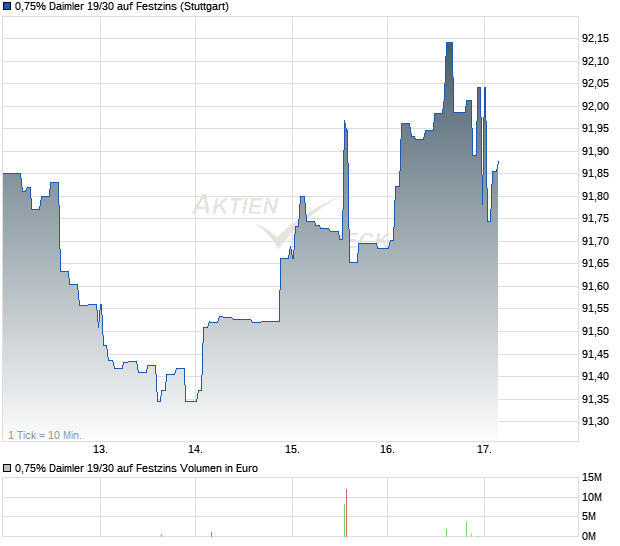
Task: Click the '15.' date label
Action: [x=293, y=450]
